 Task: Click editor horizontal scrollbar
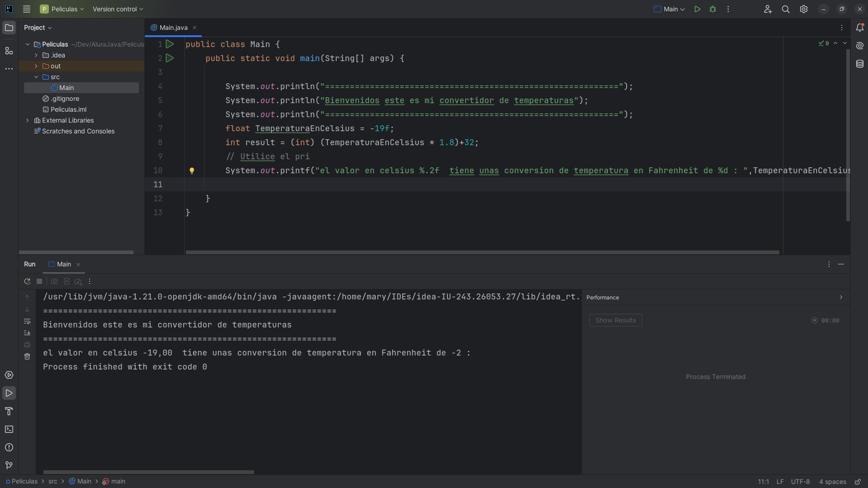click(482, 252)
